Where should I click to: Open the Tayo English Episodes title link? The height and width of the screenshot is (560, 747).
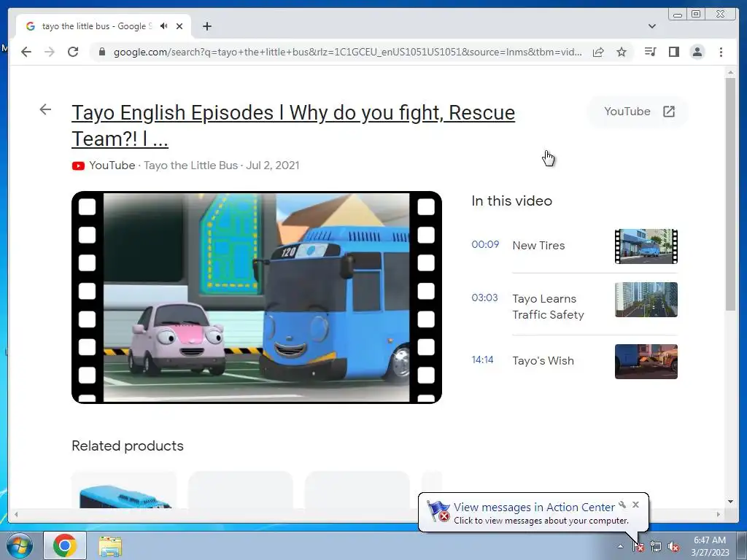(293, 125)
